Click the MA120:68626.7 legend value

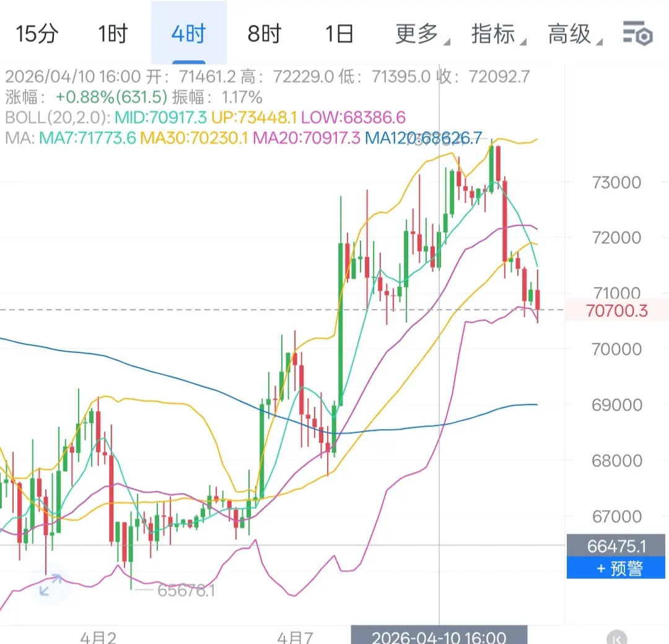[x=423, y=137]
